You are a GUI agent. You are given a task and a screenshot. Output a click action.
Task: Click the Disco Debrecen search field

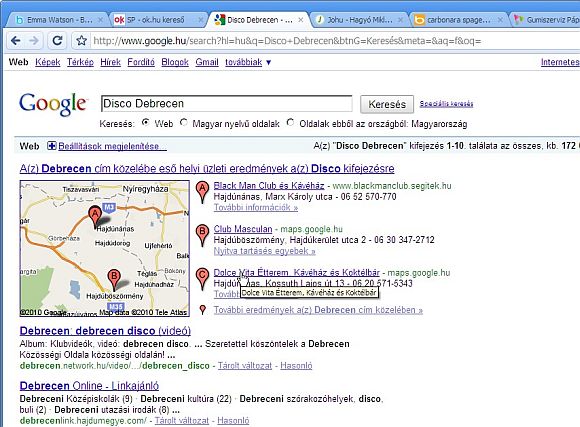pyautogui.click(x=226, y=104)
